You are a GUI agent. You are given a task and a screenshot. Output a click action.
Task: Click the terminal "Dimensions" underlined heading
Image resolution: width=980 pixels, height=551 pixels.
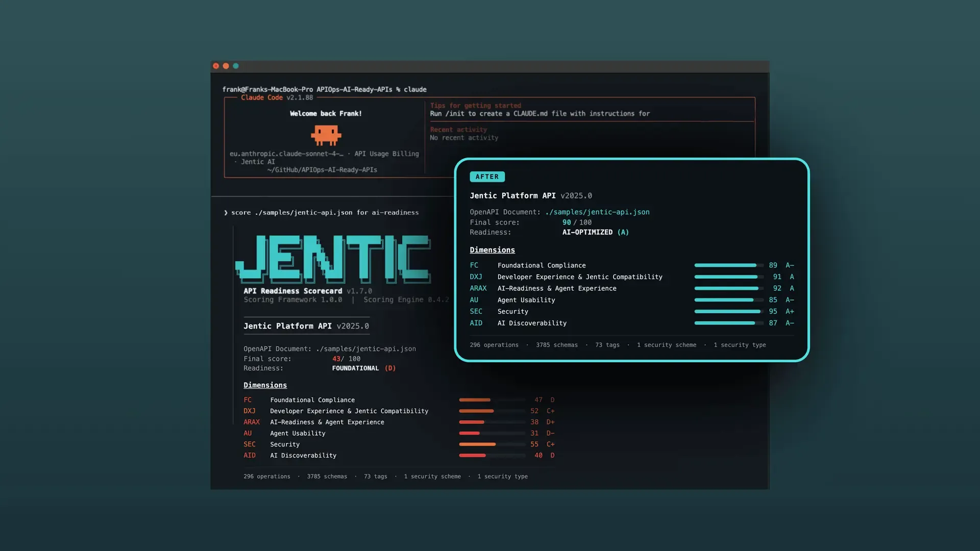coord(265,385)
